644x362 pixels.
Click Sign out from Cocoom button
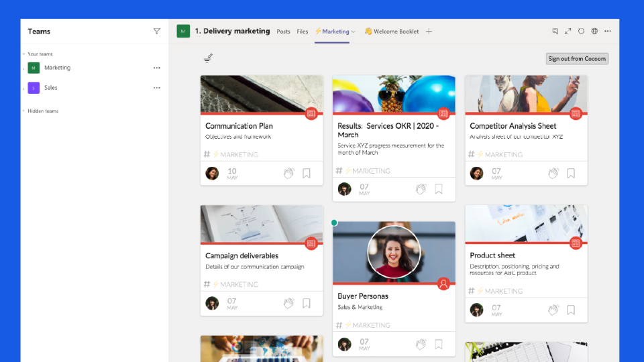pyautogui.click(x=577, y=59)
